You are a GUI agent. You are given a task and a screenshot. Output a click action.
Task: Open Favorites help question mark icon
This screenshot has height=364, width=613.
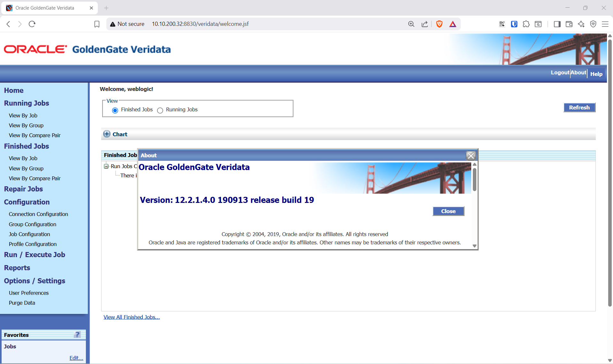coord(77,334)
